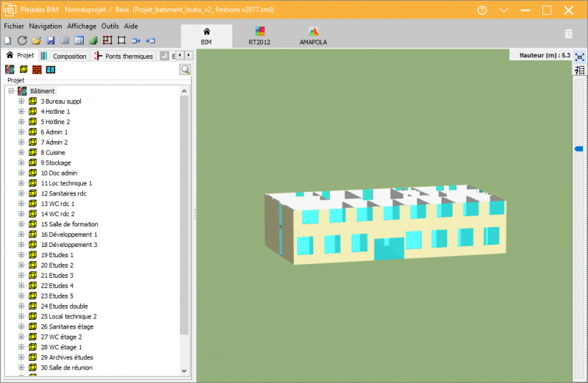Switch to the RT2012 module

tap(259, 36)
